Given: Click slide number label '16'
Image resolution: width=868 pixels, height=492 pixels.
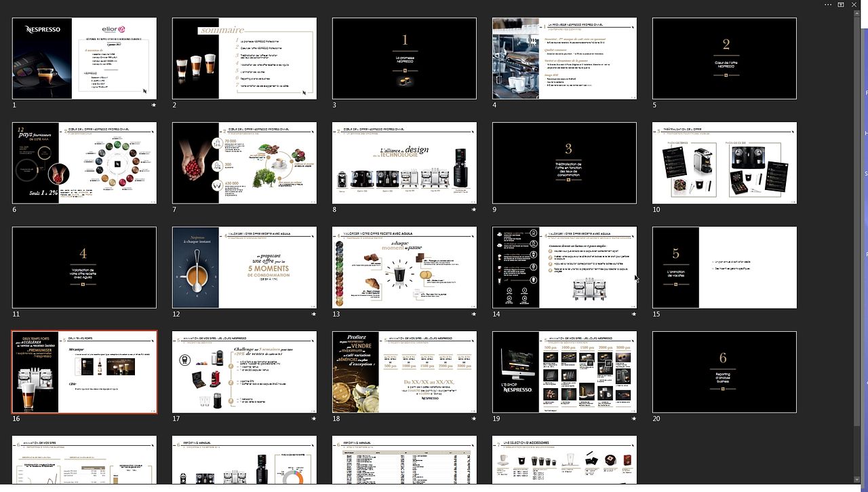Looking at the screenshot, I should [x=16, y=419].
